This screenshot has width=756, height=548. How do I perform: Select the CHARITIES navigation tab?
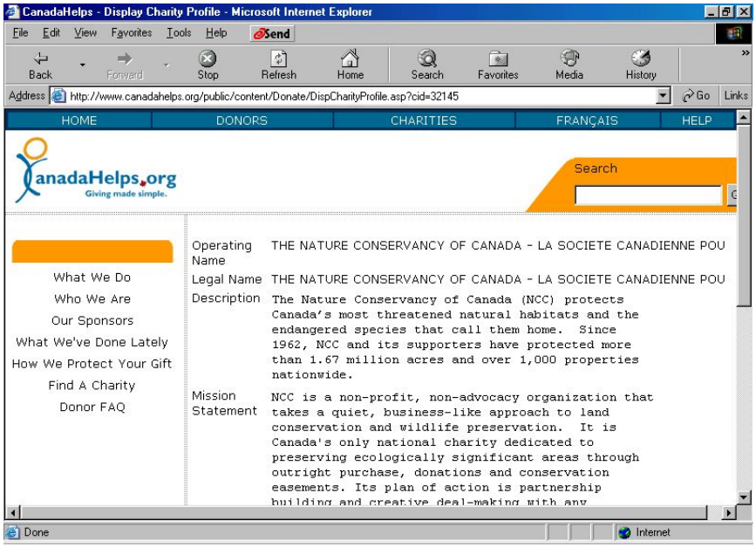[x=423, y=120]
